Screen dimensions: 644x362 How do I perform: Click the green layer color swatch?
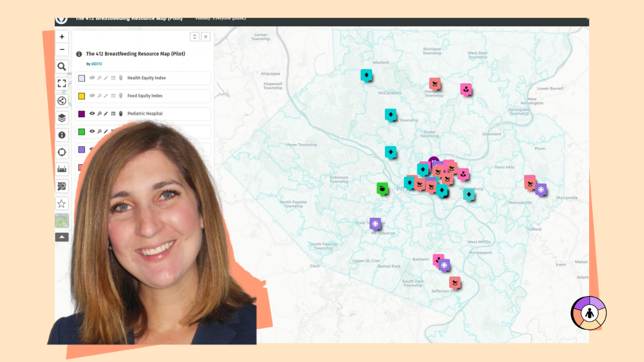click(82, 131)
